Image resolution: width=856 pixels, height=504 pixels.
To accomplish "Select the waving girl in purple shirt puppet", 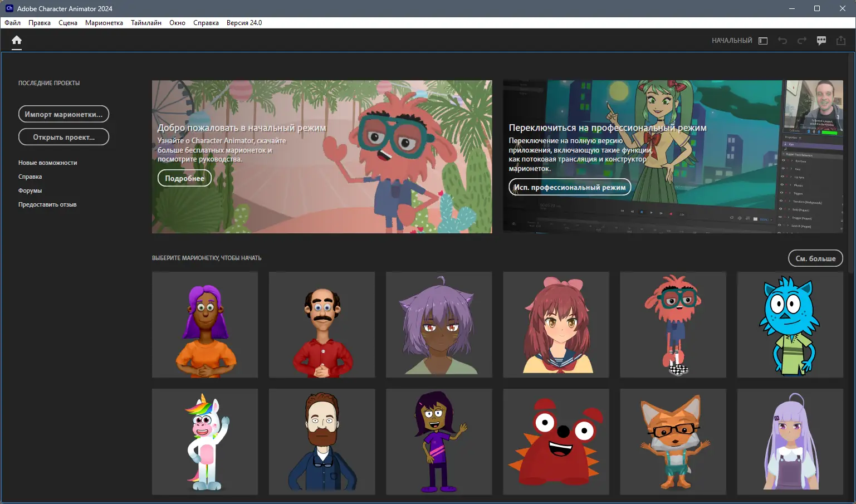I will pos(439,442).
